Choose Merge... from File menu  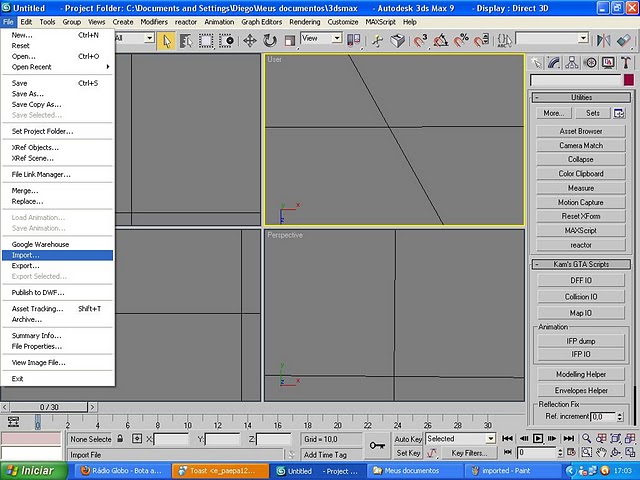57,191
